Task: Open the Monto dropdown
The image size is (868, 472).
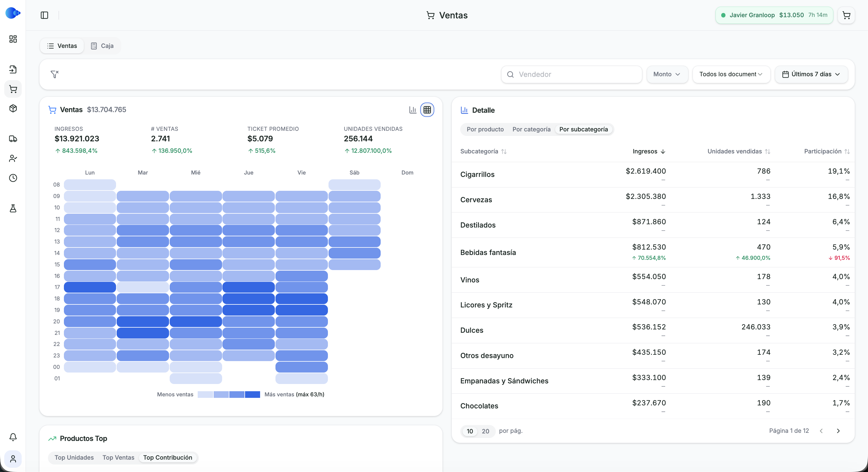Action: [x=667, y=74]
